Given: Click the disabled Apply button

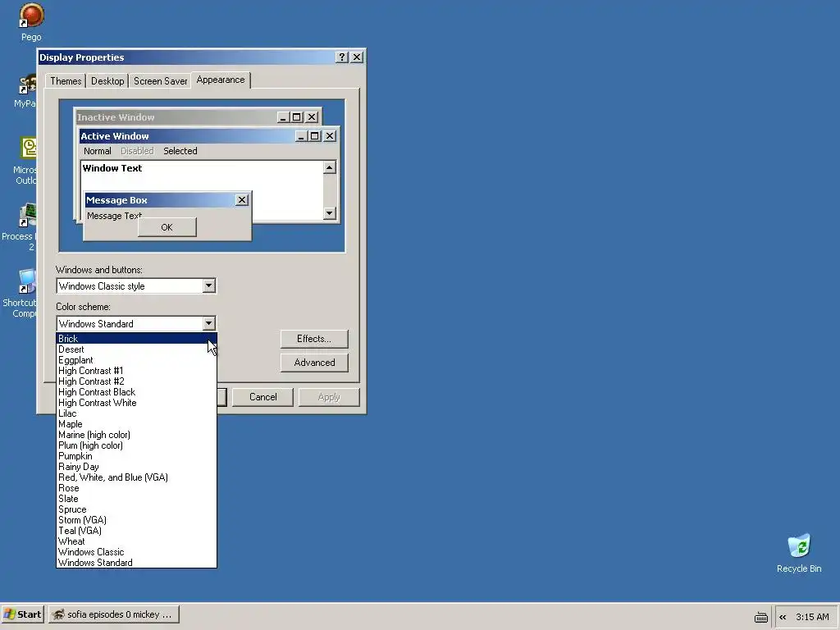Looking at the screenshot, I should tap(329, 397).
